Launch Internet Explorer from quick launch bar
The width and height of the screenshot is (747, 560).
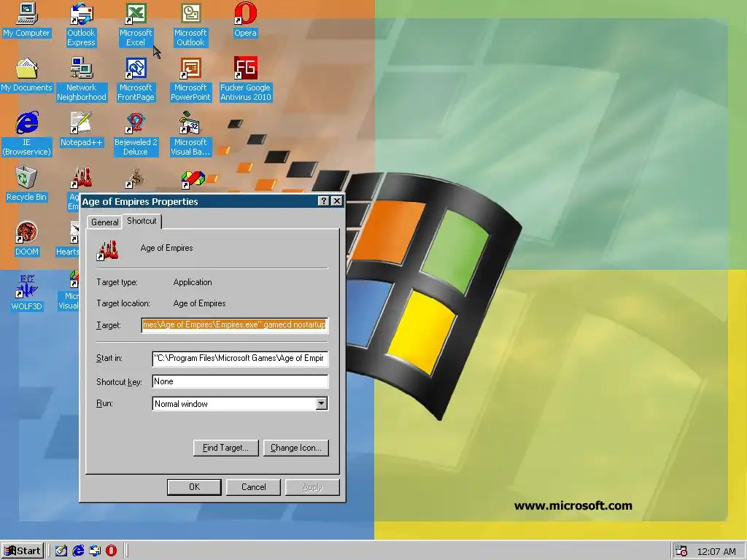(x=78, y=551)
